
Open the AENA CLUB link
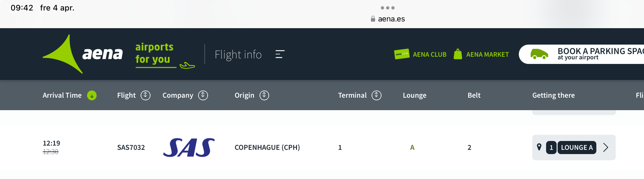(429, 55)
